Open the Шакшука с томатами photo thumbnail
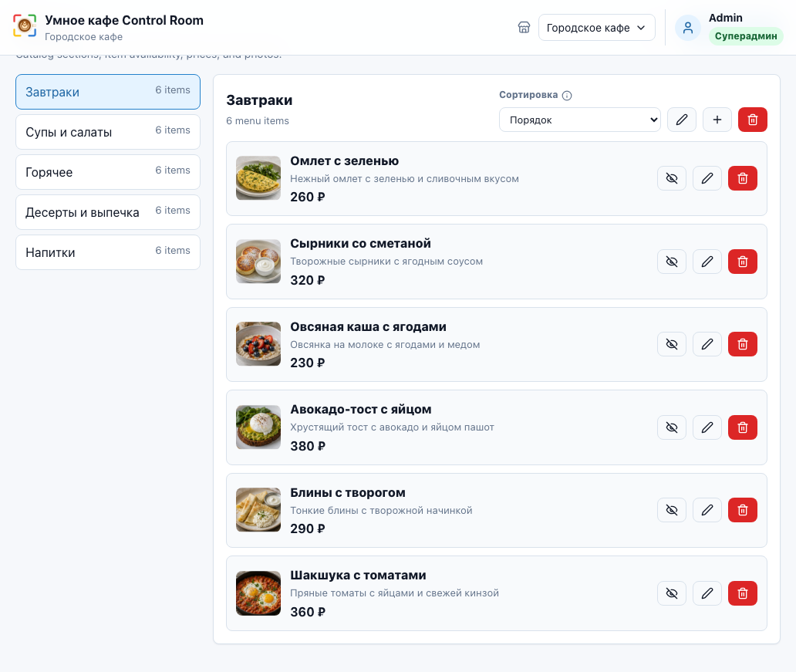This screenshot has height=672, width=796. pos(258,593)
